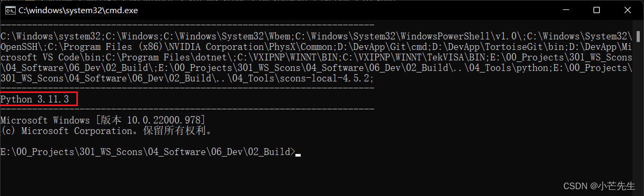Click the Microsoft Corporation copyright line
This screenshot has height=196, width=644.
click(x=106, y=130)
